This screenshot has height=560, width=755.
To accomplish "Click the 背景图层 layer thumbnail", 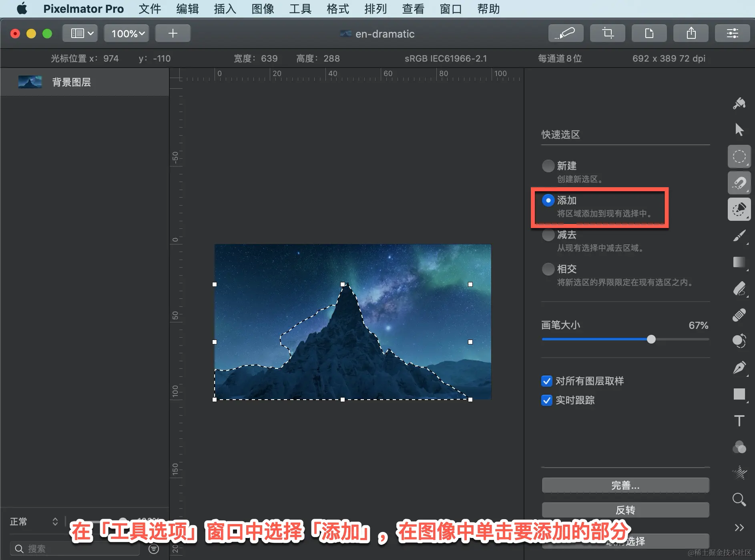I will (30, 82).
